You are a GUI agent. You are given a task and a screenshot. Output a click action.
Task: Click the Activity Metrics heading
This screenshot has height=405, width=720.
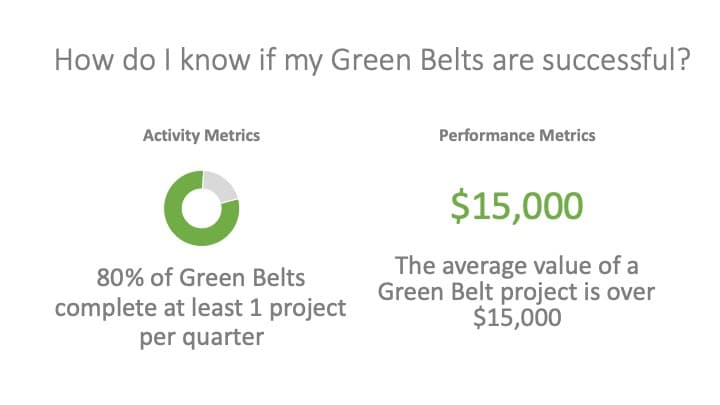[202, 135]
